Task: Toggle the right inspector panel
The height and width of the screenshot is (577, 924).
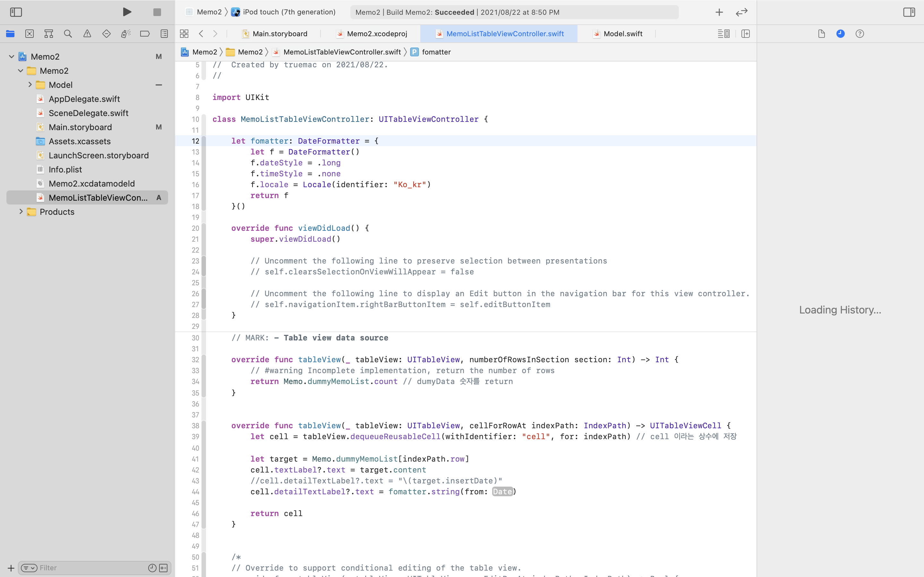Action: click(909, 12)
